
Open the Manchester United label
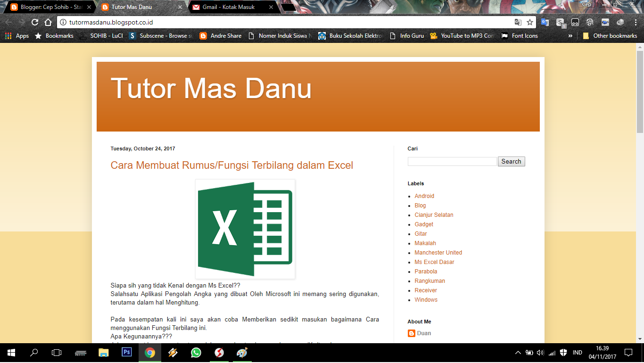tap(438, 253)
